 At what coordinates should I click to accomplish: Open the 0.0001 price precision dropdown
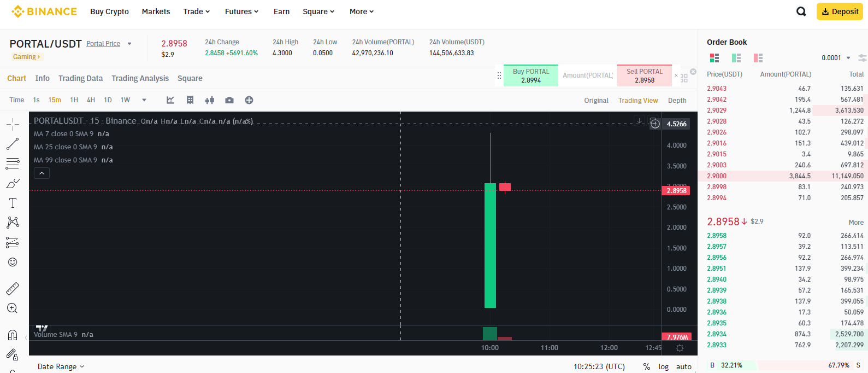coord(836,58)
